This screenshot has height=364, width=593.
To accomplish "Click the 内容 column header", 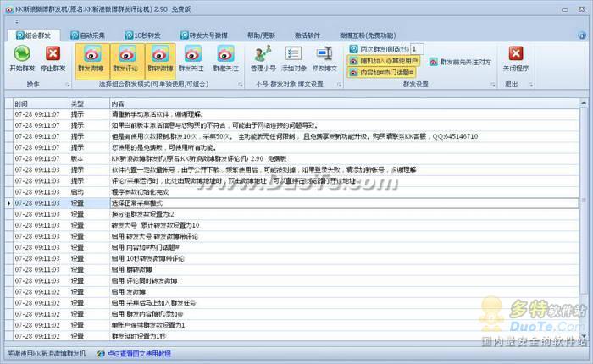I will 344,103.
